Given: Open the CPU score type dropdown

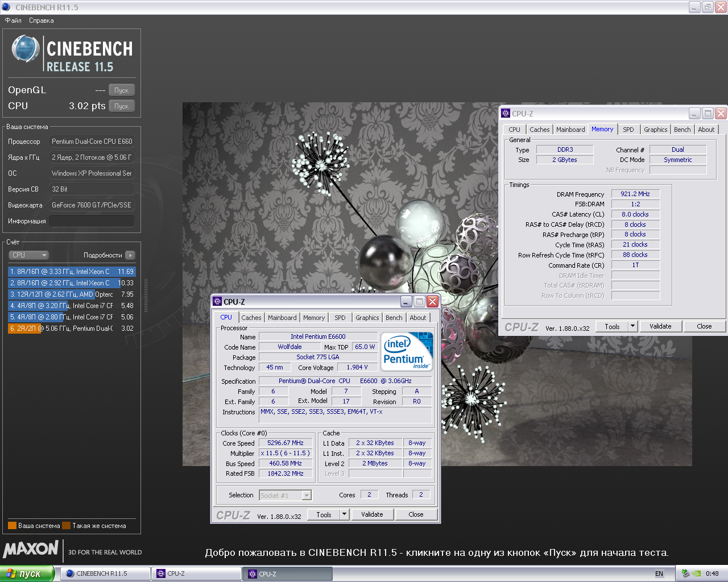Looking at the screenshot, I should (30, 255).
